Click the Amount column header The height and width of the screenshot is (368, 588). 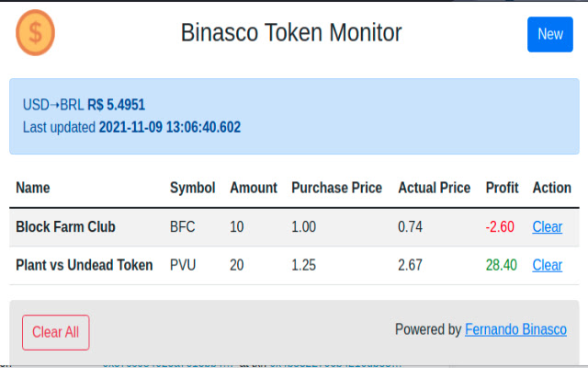(253, 188)
